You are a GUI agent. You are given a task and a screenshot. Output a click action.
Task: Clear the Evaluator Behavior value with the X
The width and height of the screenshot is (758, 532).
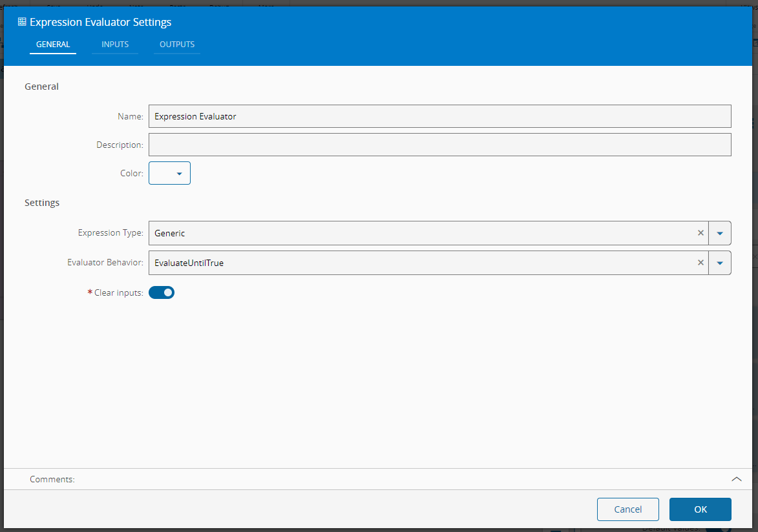point(700,263)
